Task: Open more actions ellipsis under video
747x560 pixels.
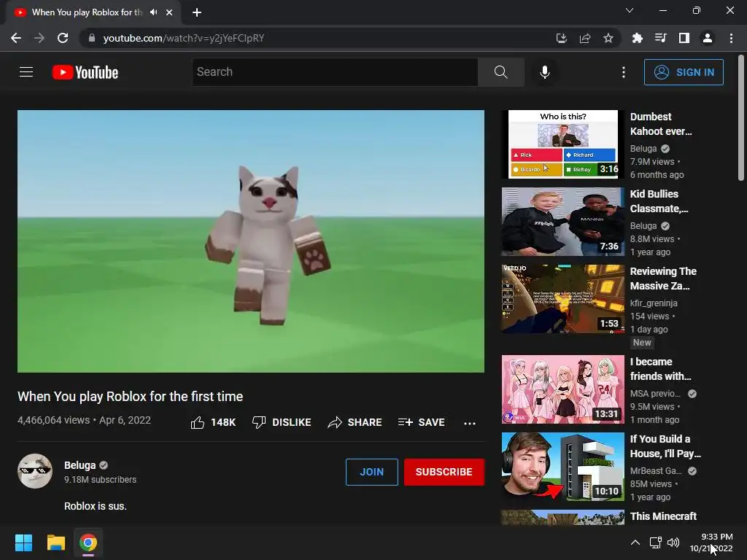Action: [470, 423]
